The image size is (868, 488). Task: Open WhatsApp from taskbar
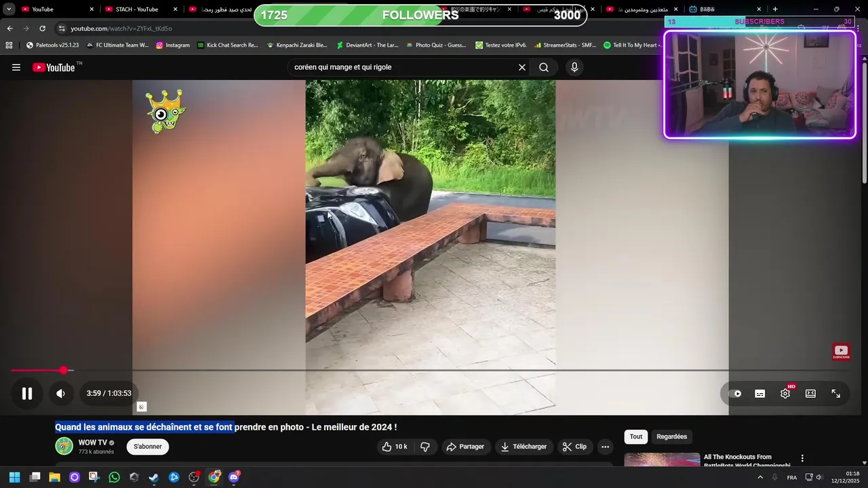click(x=114, y=477)
